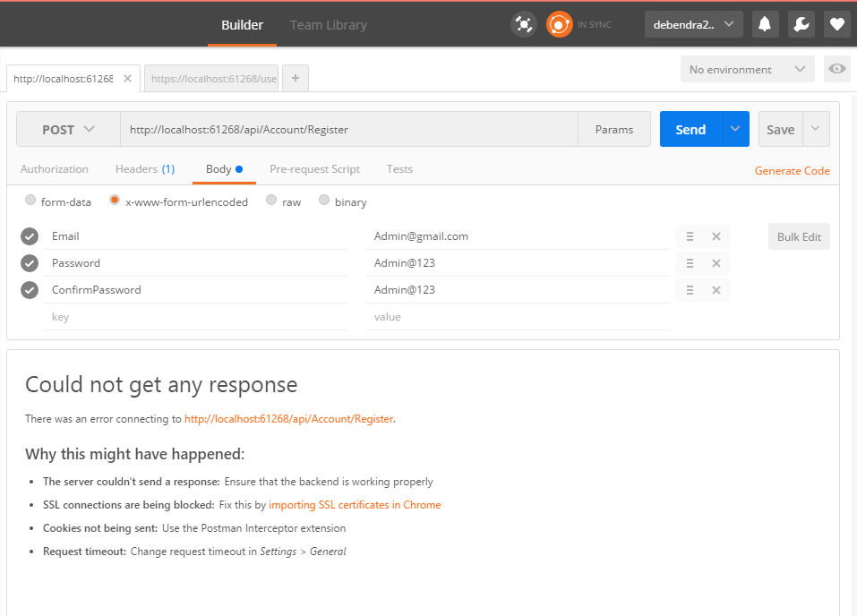This screenshot has width=857, height=616.
Task: Expand the Save button dropdown arrow
Action: point(816,129)
